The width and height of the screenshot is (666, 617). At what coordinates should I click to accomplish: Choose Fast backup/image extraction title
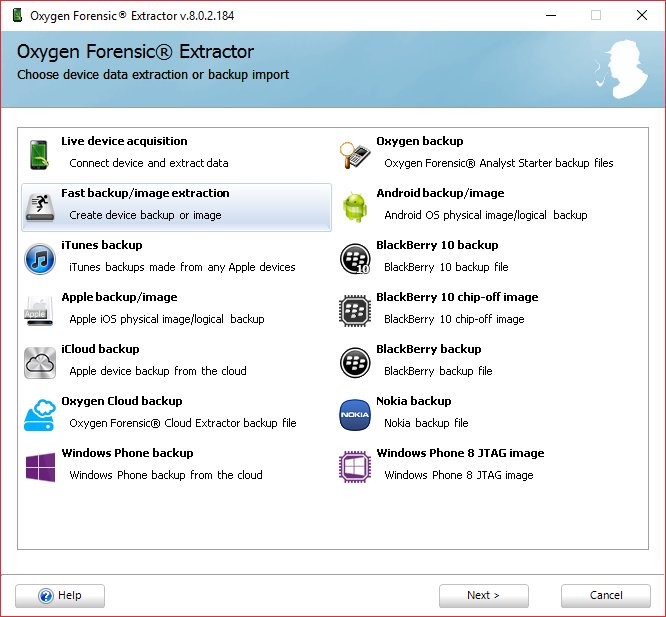pyautogui.click(x=145, y=193)
